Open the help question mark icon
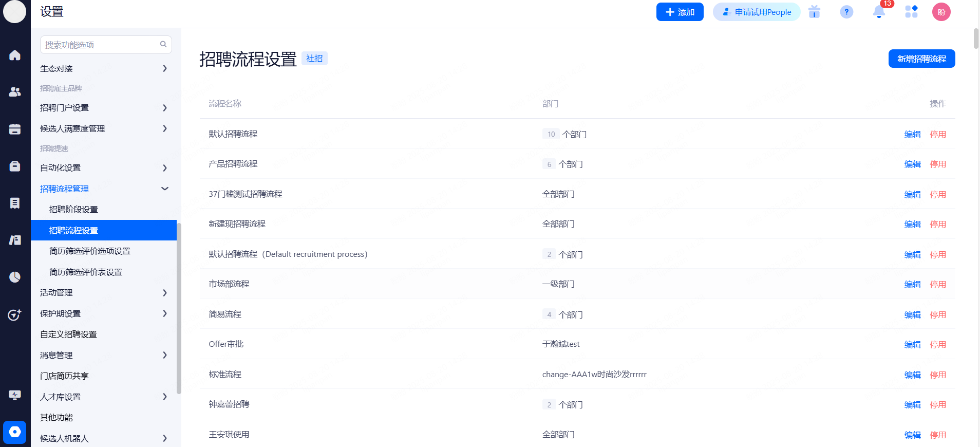 [x=846, y=12]
